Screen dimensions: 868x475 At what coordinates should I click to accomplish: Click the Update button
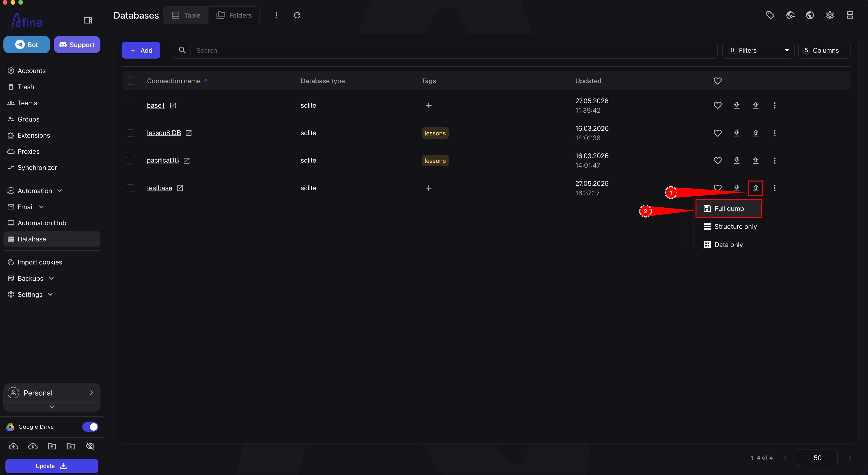[52, 466]
